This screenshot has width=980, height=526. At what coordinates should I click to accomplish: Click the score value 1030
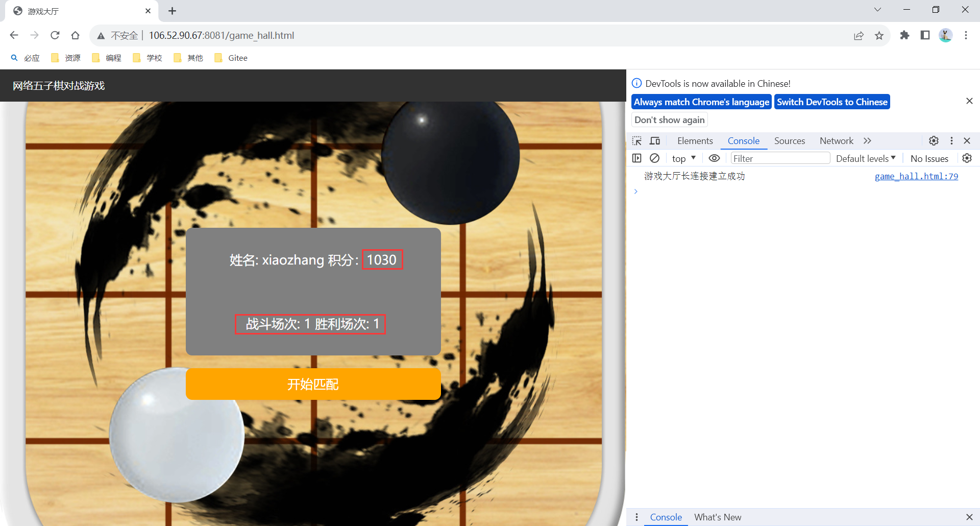(x=382, y=260)
